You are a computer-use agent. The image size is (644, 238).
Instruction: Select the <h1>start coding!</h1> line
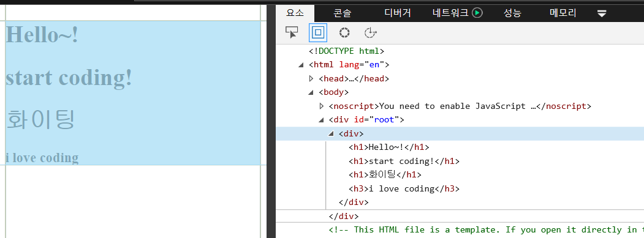pos(404,162)
